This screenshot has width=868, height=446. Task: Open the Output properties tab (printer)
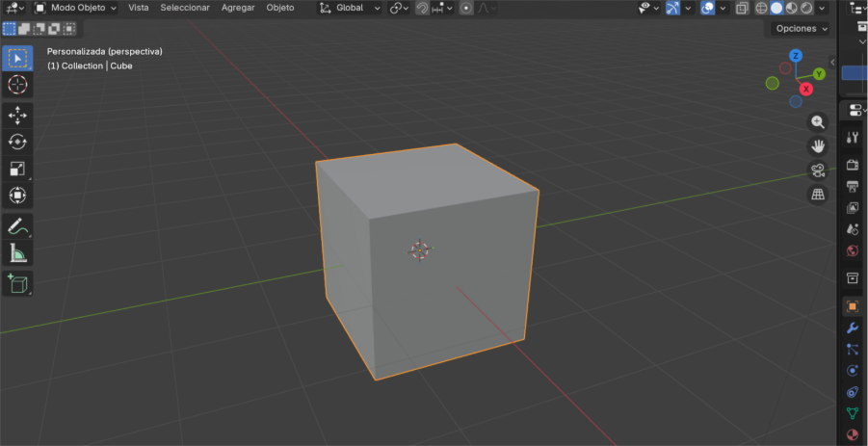[x=853, y=186]
